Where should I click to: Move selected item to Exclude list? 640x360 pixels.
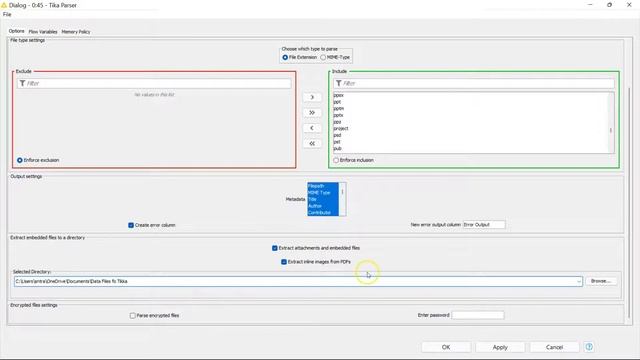pos(312,128)
